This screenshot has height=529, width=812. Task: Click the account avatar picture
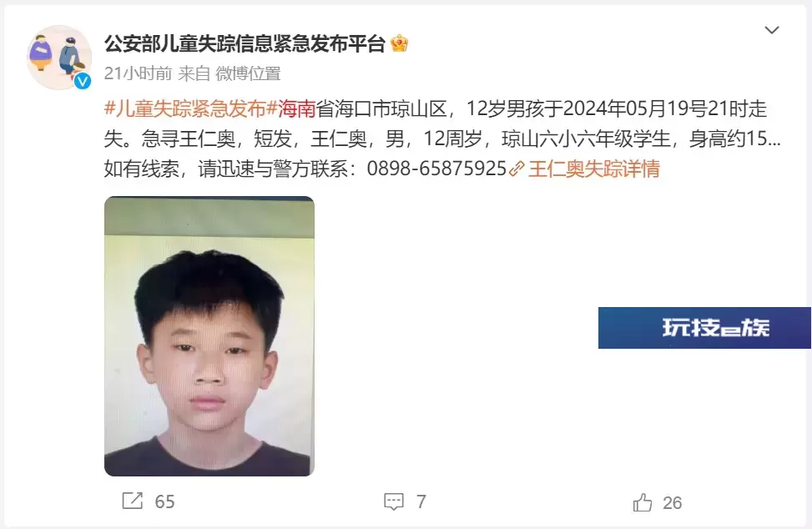pos(58,57)
